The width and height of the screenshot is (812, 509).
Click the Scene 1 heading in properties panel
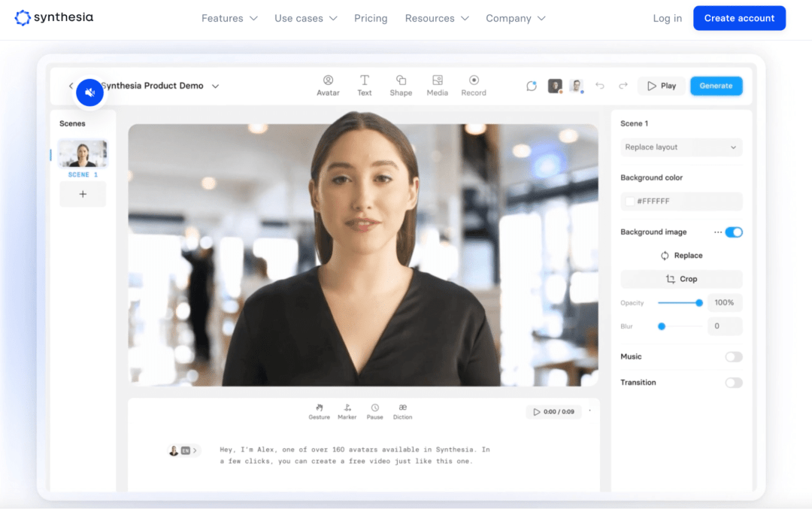(x=634, y=124)
